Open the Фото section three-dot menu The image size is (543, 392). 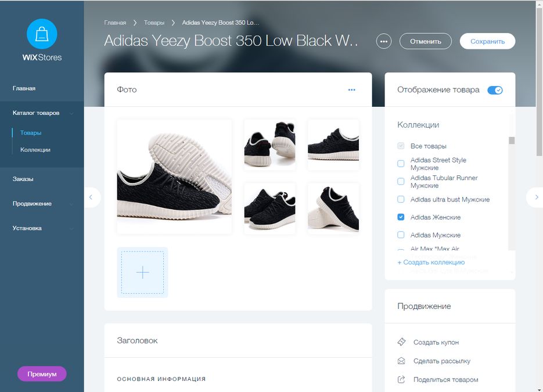[x=351, y=89]
